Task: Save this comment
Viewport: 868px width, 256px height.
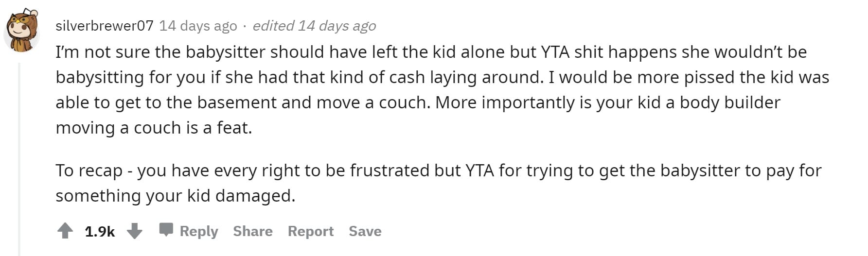Action: (365, 231)
